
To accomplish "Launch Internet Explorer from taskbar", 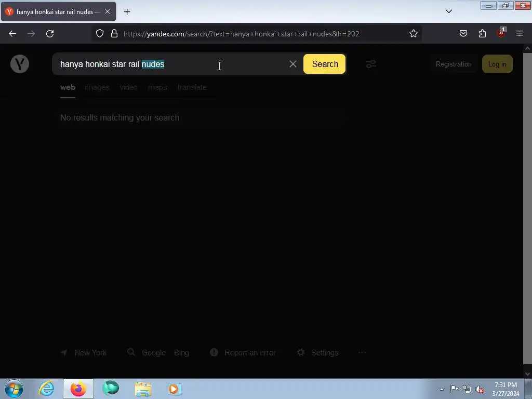I will (x=46, y=389).
